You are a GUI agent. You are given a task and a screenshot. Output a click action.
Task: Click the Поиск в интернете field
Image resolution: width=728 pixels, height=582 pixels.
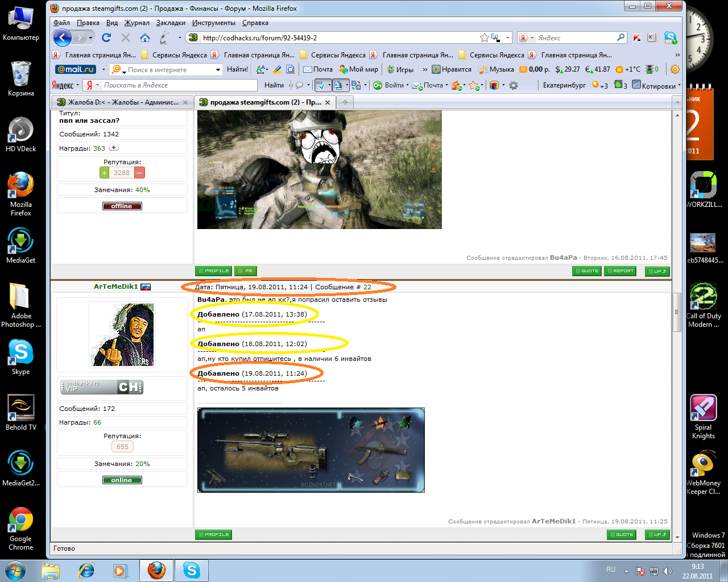tap(171, 69)
